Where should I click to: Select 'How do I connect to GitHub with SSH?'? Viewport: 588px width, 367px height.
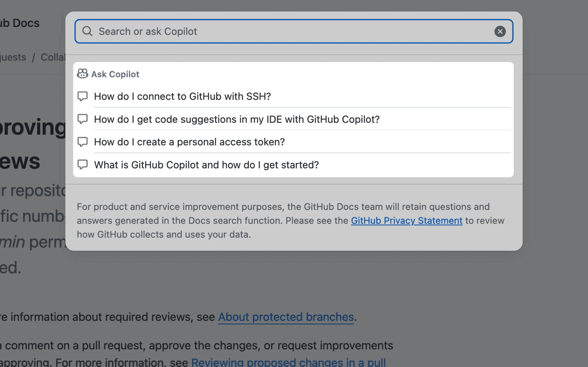(x=182, y=96)
